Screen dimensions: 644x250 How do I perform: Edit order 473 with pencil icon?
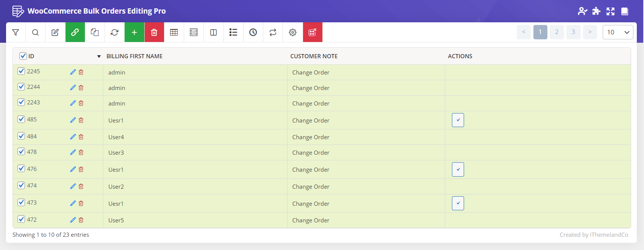[x=73, y=203]
